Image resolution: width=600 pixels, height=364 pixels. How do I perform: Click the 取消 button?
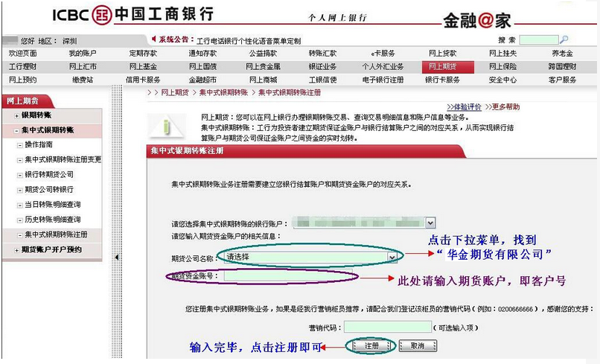[x=418, y=346]
